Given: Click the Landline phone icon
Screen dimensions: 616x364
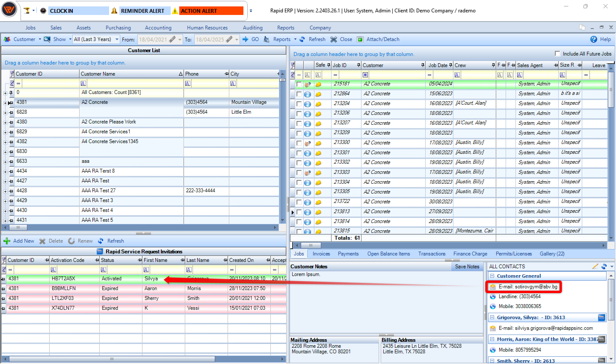Looking at the screenshot, I should [x=493, y=296].
